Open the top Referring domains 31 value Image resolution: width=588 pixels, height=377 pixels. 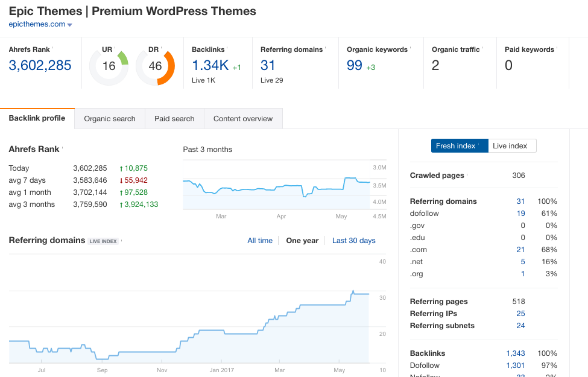(268, 65)
